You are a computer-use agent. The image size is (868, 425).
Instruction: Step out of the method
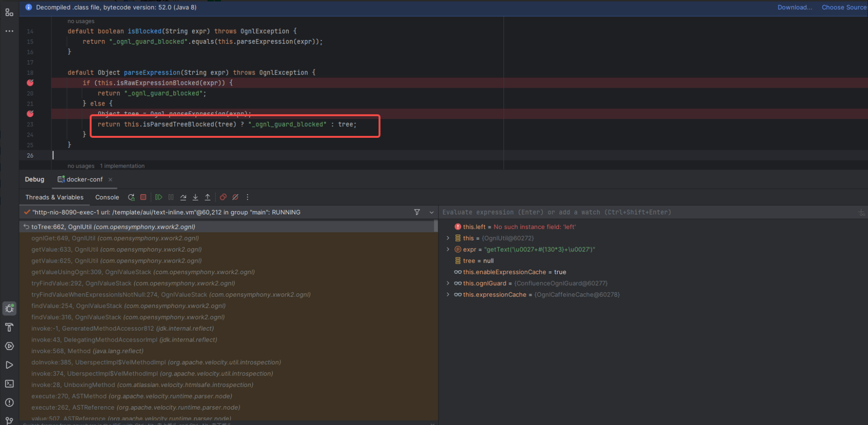pyautogui.click(x=207, y=197)
